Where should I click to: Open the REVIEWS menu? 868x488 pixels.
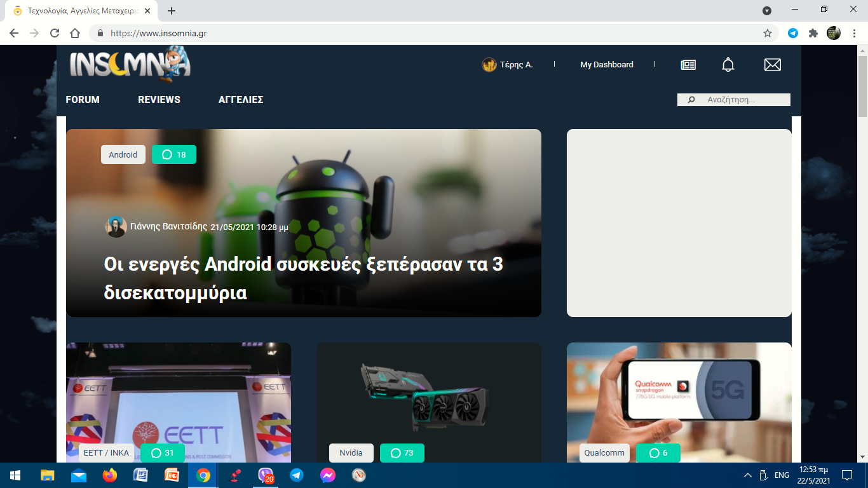(159, 100)
